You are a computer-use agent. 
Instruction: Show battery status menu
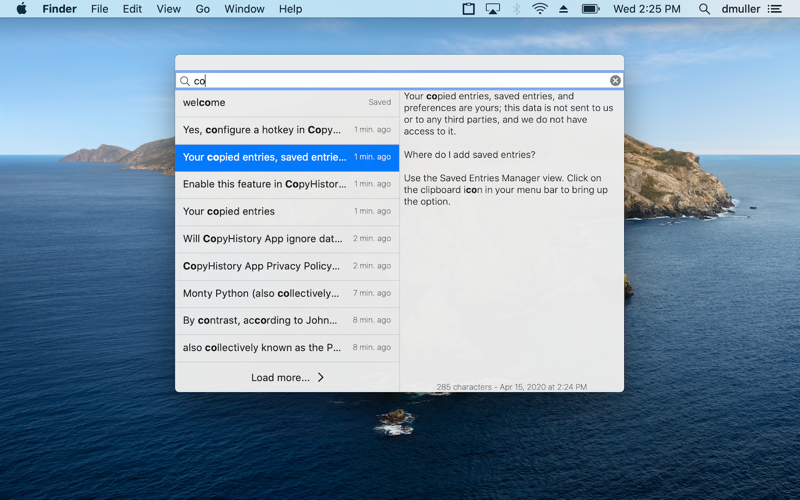click(590, 9)
